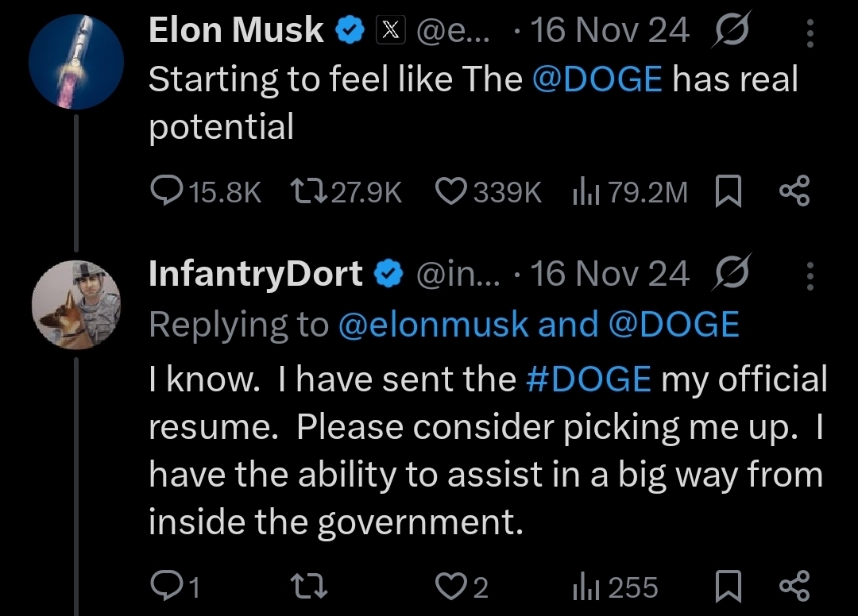This screenshot has width=858, height=616.
Task: View analytics for InfantryDort's reply
Action: (585, 587)
